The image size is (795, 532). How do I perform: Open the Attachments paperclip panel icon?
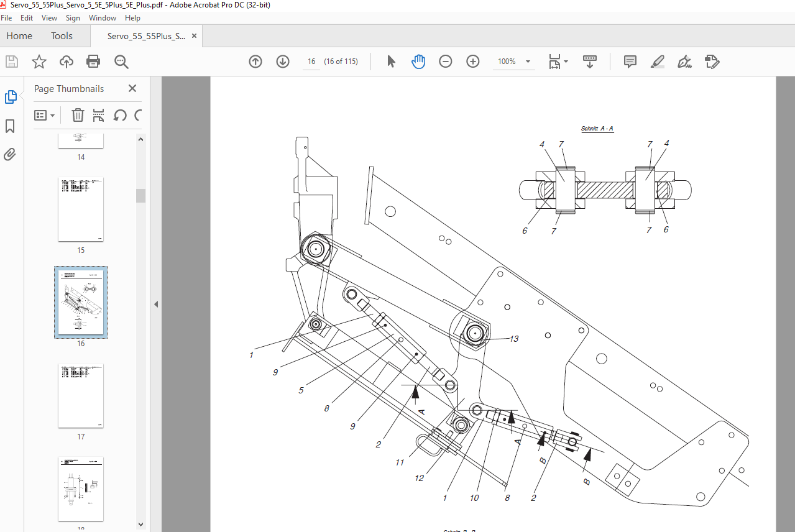pyautogui.click(x=10, y=154)
